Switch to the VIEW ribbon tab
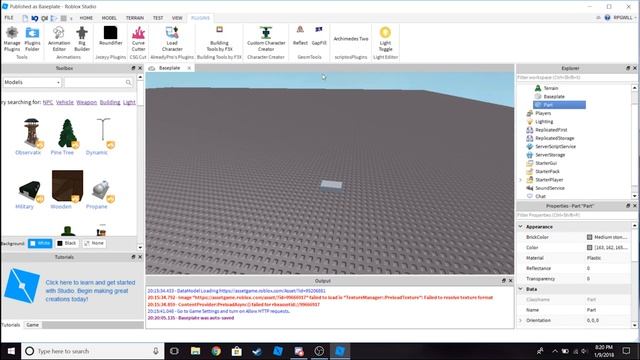Screen dimensions: 640x360 177,18
